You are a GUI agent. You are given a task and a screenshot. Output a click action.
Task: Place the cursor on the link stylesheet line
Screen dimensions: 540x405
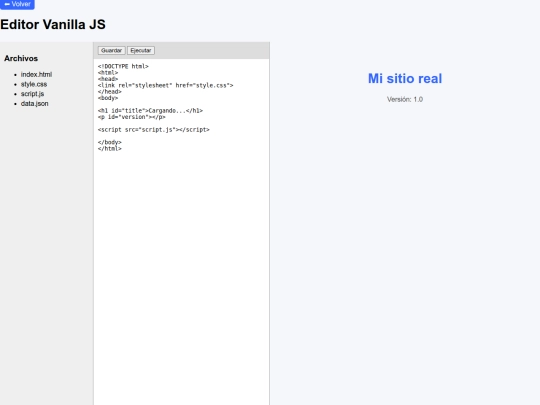pyautogui.click(x=165, y=85)
